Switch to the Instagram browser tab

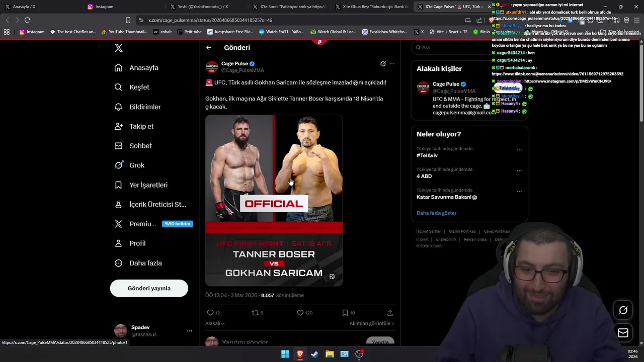pos(123,7)
